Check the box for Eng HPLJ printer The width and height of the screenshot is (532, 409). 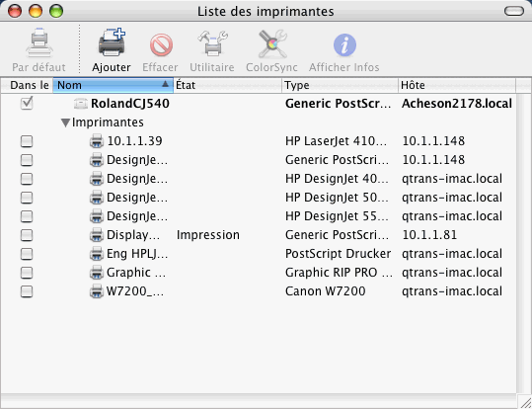(x=27, y=254)
